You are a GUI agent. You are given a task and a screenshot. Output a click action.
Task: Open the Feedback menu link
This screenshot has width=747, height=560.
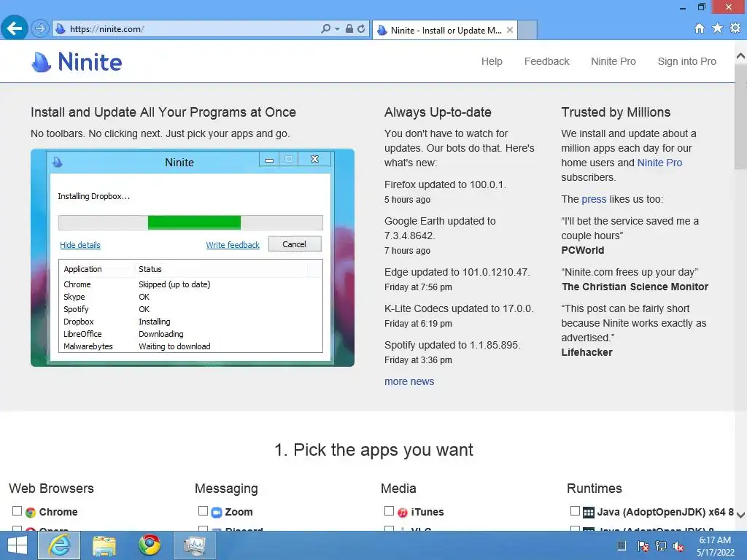click(546, 61)
